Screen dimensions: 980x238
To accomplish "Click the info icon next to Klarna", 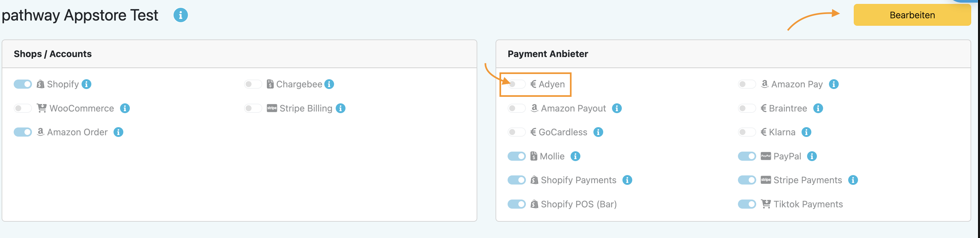I will coord(806,132).
